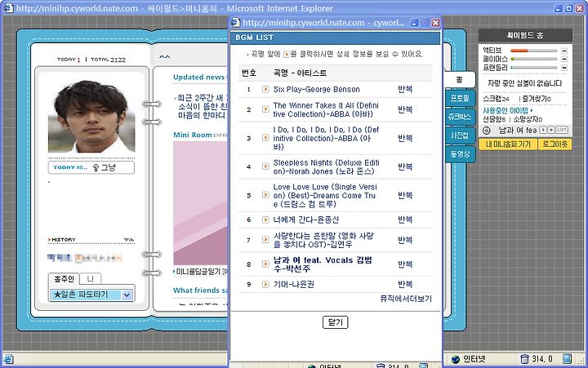Click detail arrow for 사랑한다는 흔한말 track

(265, 240)
